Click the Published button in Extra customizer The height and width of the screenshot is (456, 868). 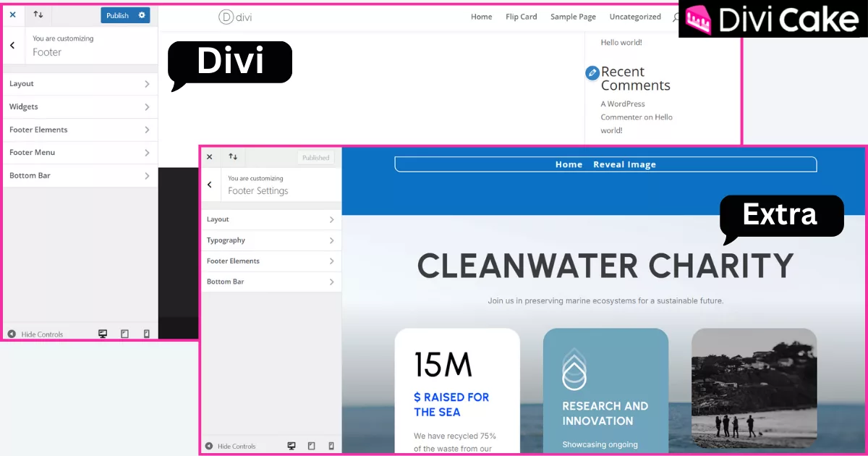[x=316, y=158]
